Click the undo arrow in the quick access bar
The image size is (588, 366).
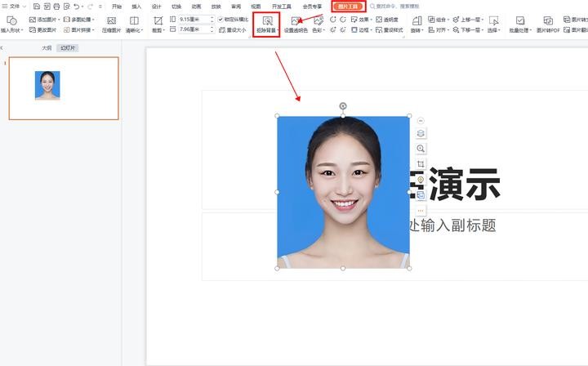[x=77, y=6]
